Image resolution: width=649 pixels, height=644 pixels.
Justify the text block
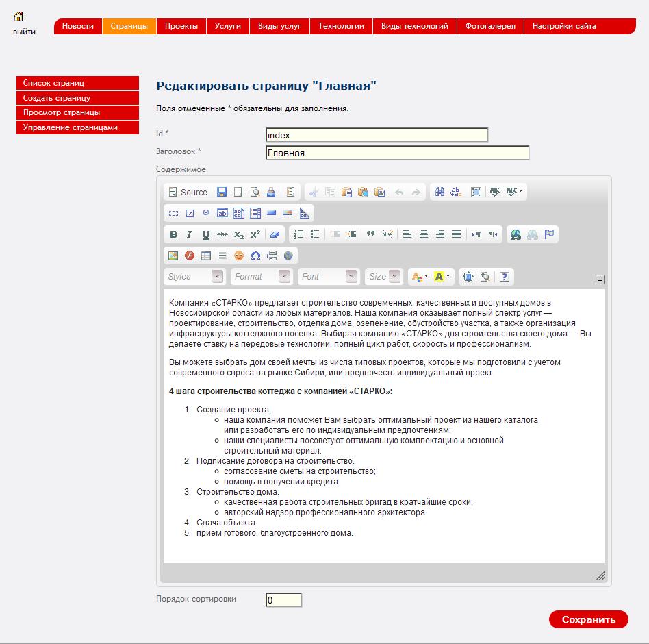coord(456,234)
